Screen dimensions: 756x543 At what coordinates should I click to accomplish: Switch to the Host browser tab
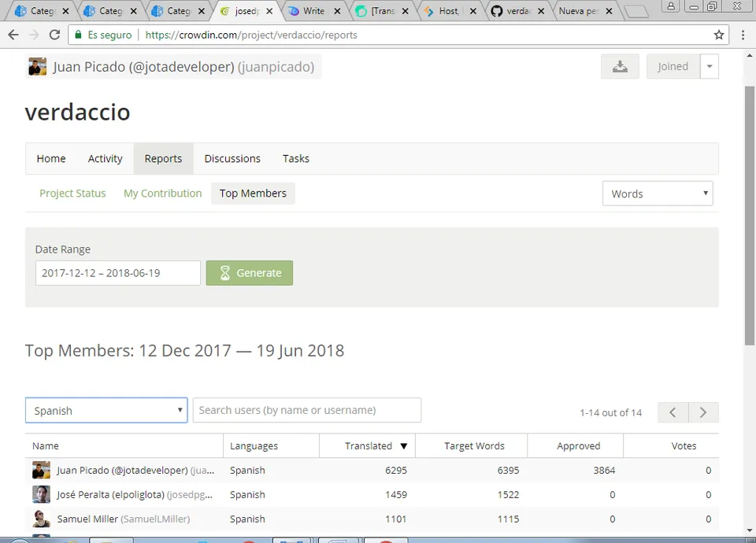[448, 10]
